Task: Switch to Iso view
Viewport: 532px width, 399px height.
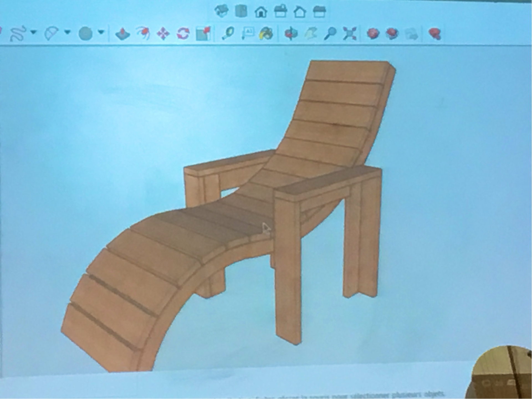Action: [x=221, y=12]
